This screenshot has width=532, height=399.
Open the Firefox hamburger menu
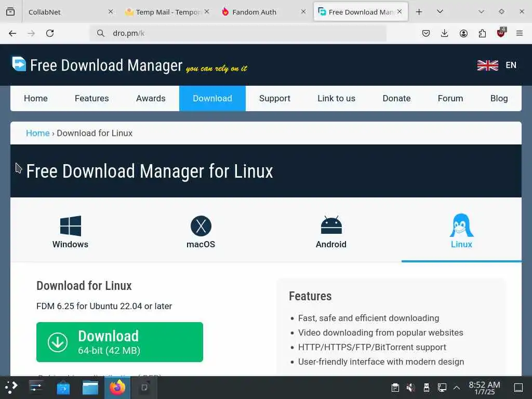pos(520,33)
